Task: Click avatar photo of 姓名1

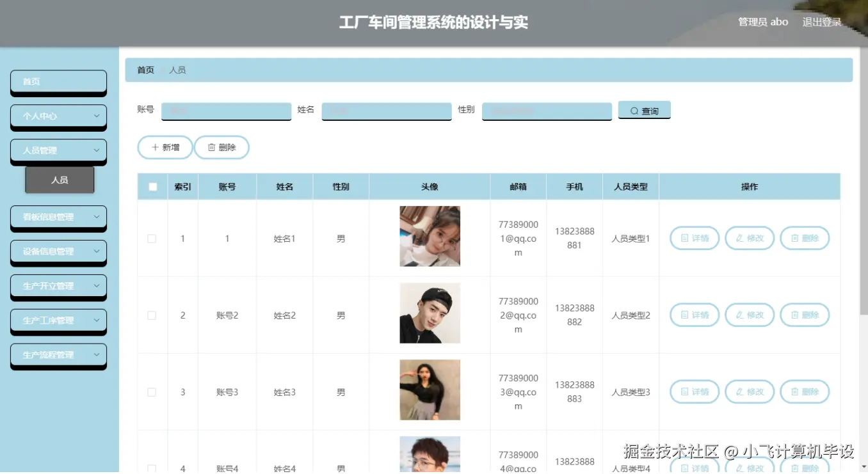Action: (x=430, y=236)
